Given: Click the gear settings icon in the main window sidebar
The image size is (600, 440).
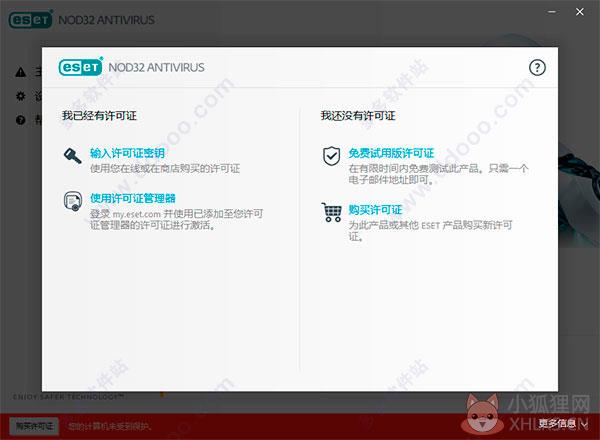Looking at the screenshot, I should (21, 96).
